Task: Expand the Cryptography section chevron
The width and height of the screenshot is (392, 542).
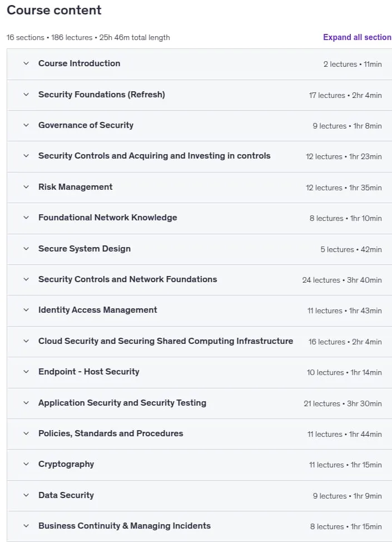Action: click(x=26, y=464)
